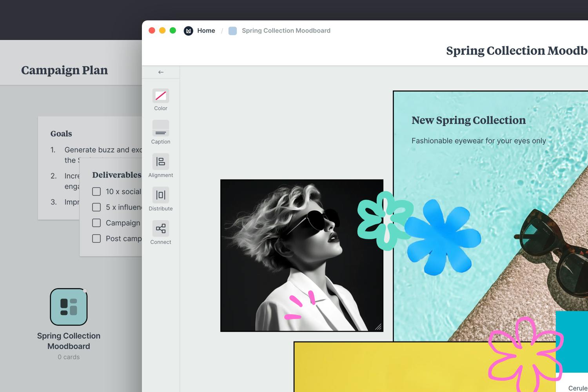Grab the resize handle on portrait image
The height and width of the screenshot is (392, 588).
point(378,327)
